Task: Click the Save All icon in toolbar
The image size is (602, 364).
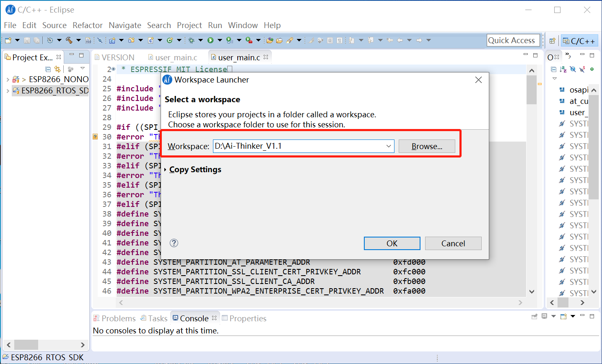Action: 37,40
